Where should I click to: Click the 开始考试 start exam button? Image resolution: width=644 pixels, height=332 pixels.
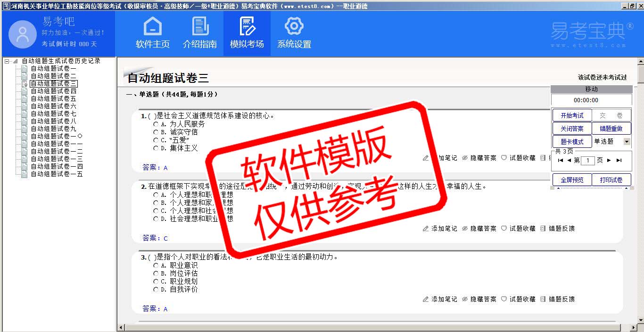(x=572, y=115)
